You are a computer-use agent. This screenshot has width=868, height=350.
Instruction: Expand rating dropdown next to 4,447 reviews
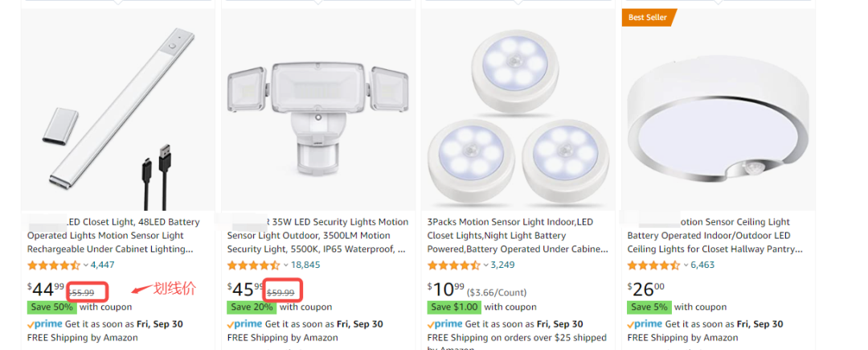86,266
